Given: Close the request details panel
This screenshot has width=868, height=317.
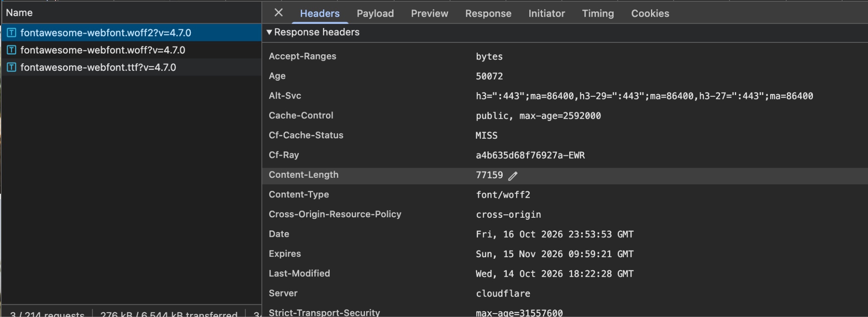Looking at the screenshot, I should click(x=278, y=13).
